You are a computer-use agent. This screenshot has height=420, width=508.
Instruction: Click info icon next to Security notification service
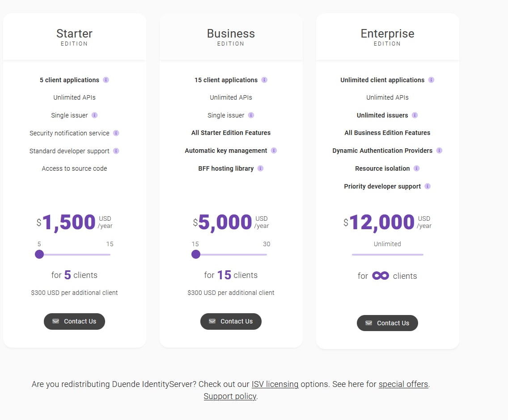click(x=116, y=133)
